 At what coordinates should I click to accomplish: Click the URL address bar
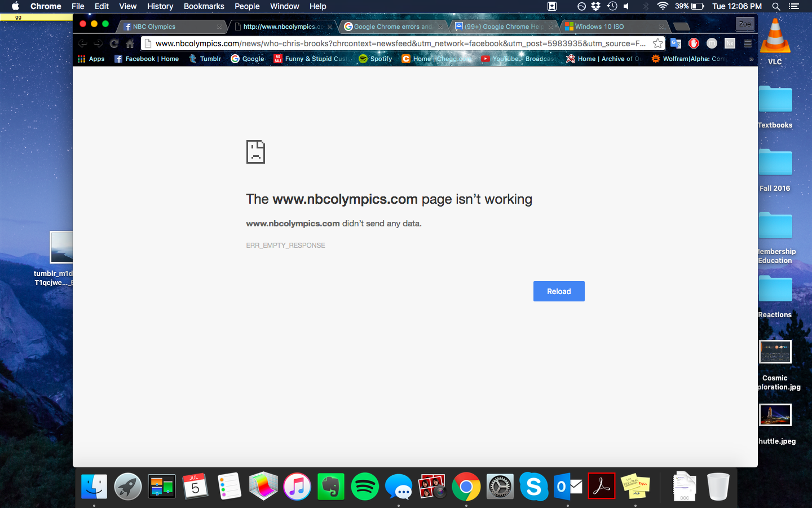(x=403, y=43)
